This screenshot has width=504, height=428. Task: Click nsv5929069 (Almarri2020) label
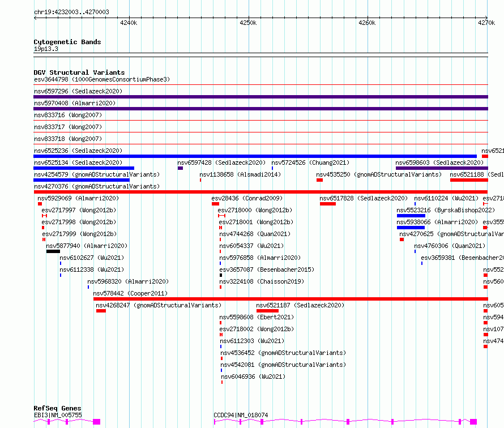(x=78, y=198)
